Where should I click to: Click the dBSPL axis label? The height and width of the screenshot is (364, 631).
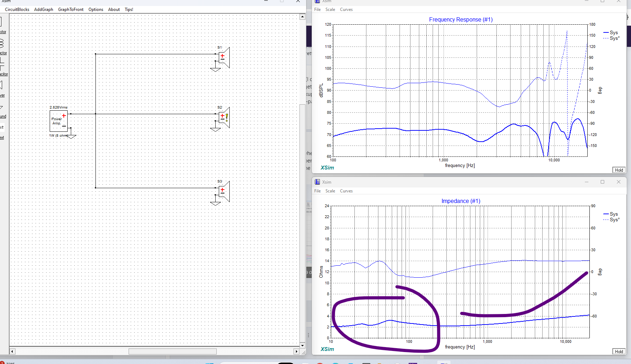click(x=321, y=91)
